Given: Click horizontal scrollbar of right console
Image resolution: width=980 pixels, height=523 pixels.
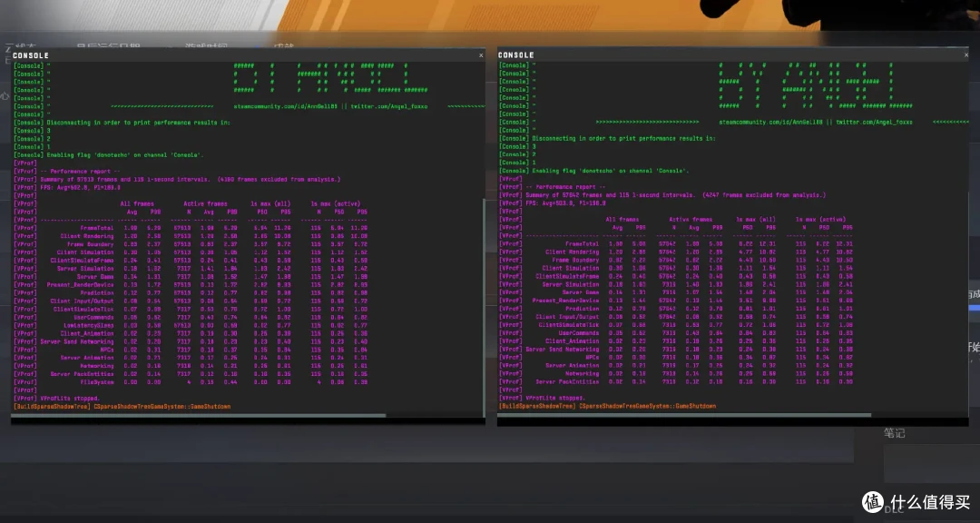Looking at the screenshot, I should click(x=684, y=415).
